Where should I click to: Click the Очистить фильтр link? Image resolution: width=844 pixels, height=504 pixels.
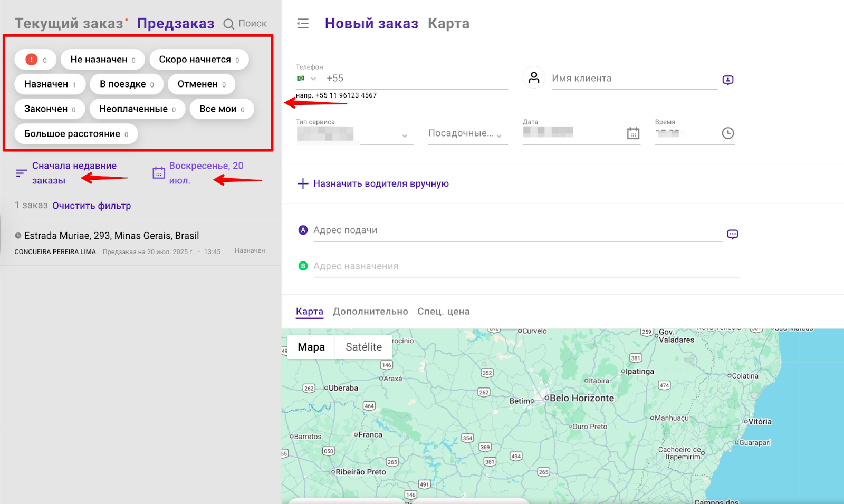click(91, 206)
